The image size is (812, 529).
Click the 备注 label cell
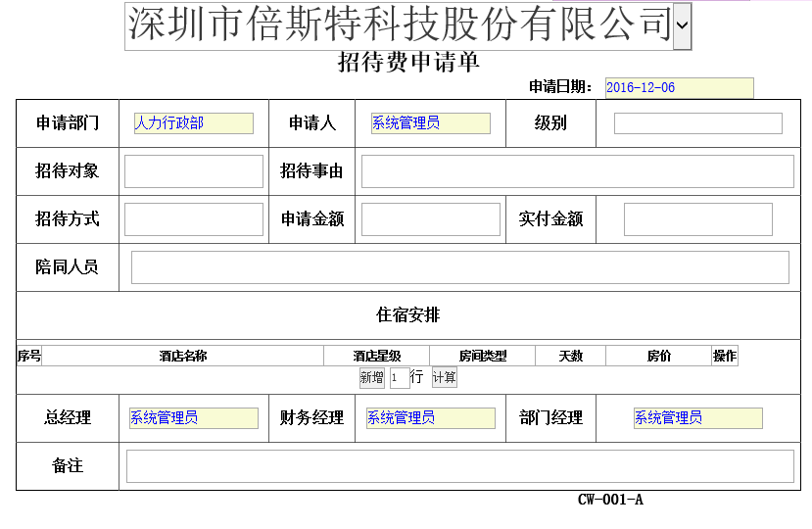[68, 466]
